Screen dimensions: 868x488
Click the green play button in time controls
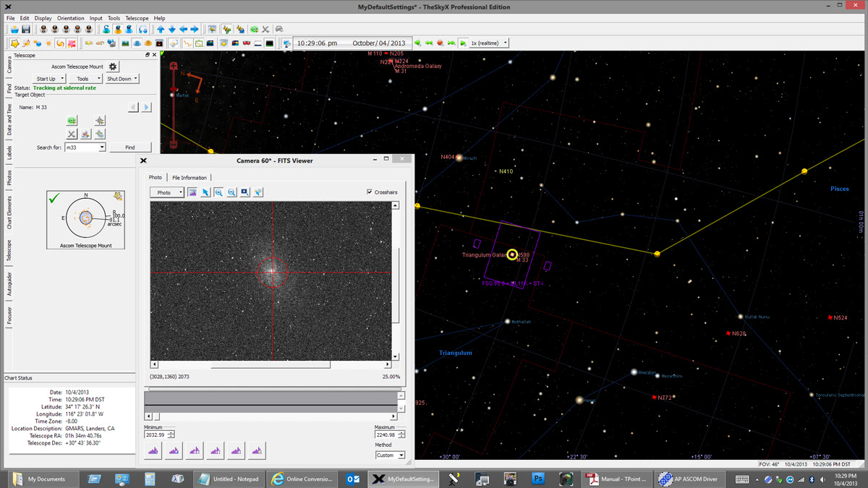click(x=463, y=43)
